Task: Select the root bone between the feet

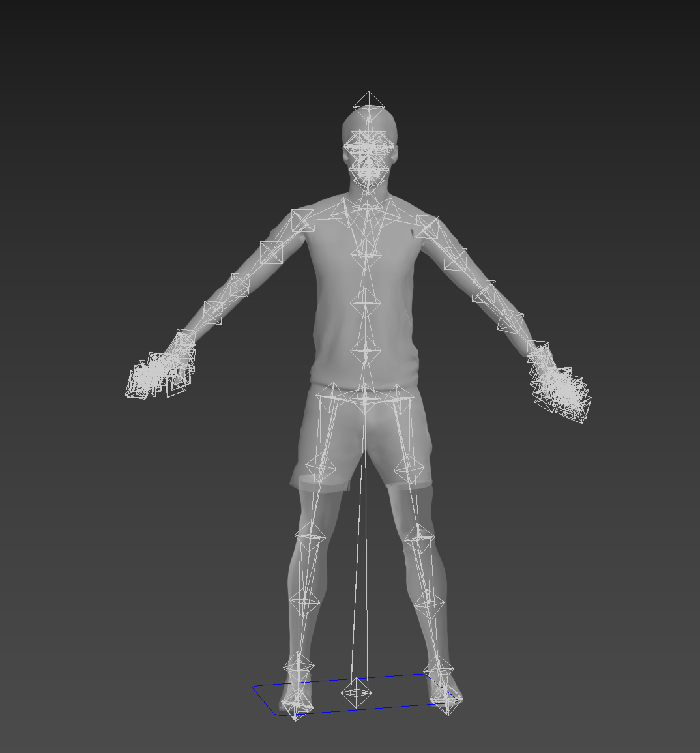Action: coord(357,692)
